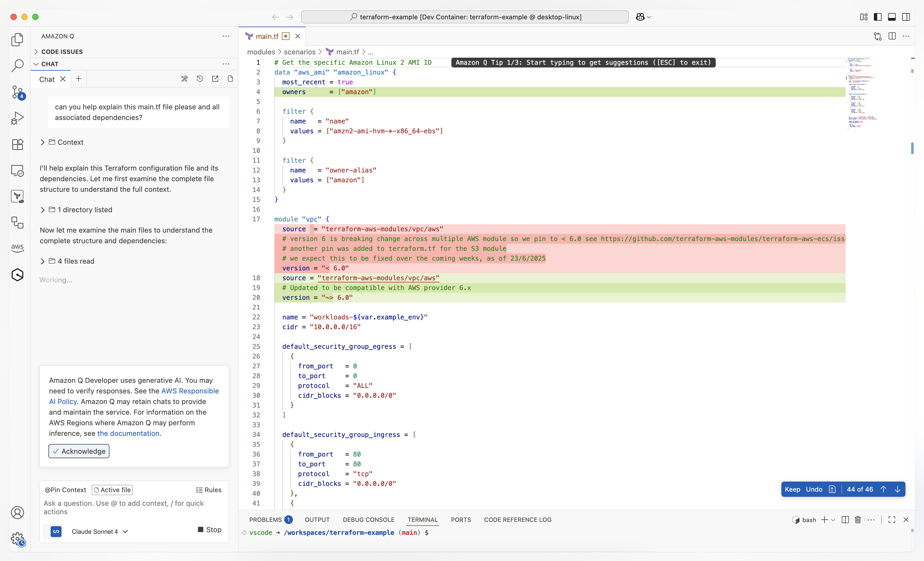
Task: Open 'the documentation' link
Action: (128, 433)
